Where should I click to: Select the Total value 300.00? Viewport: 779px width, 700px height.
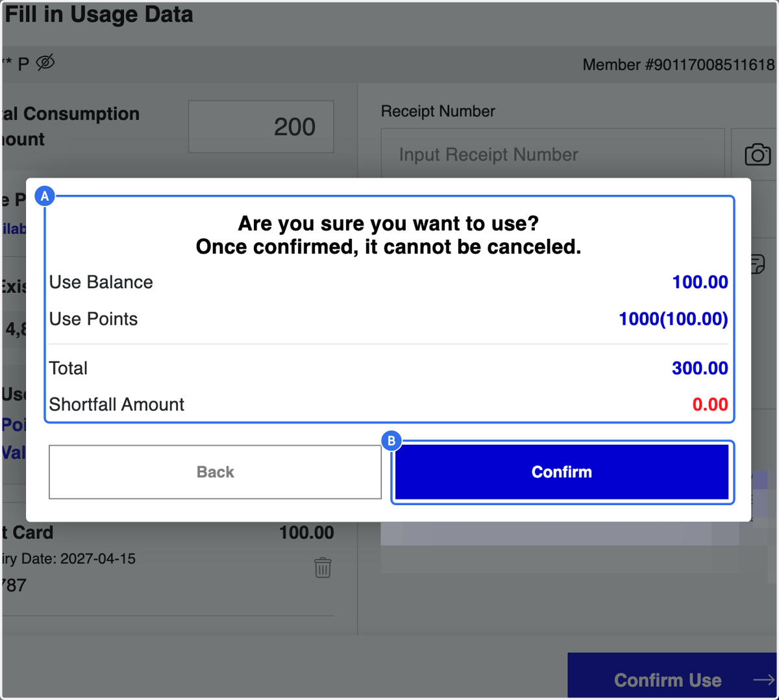[x=700, y=368]
